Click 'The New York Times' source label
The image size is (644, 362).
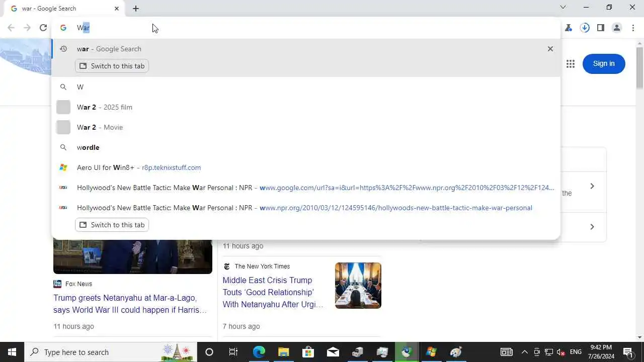(262, 266)
